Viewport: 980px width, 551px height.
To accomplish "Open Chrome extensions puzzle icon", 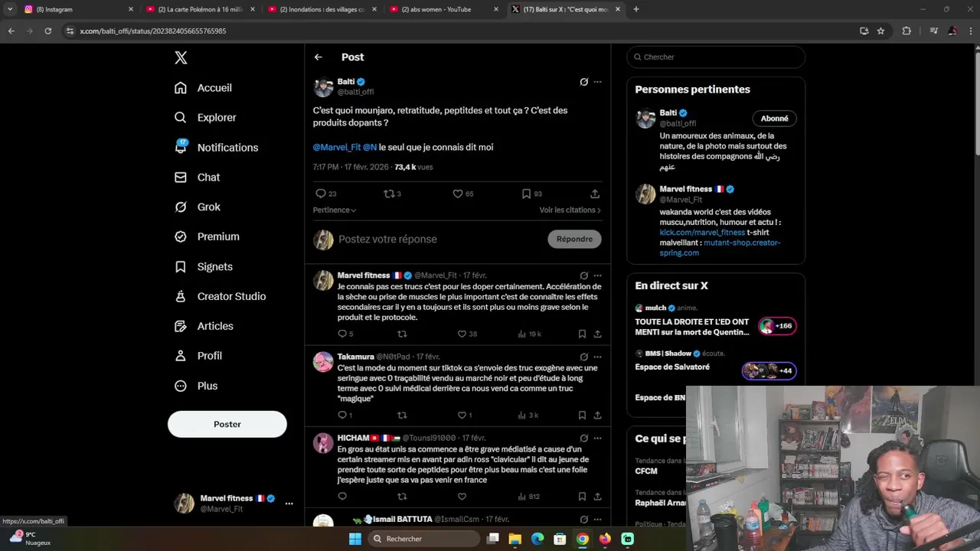I will tap(906, 31).
